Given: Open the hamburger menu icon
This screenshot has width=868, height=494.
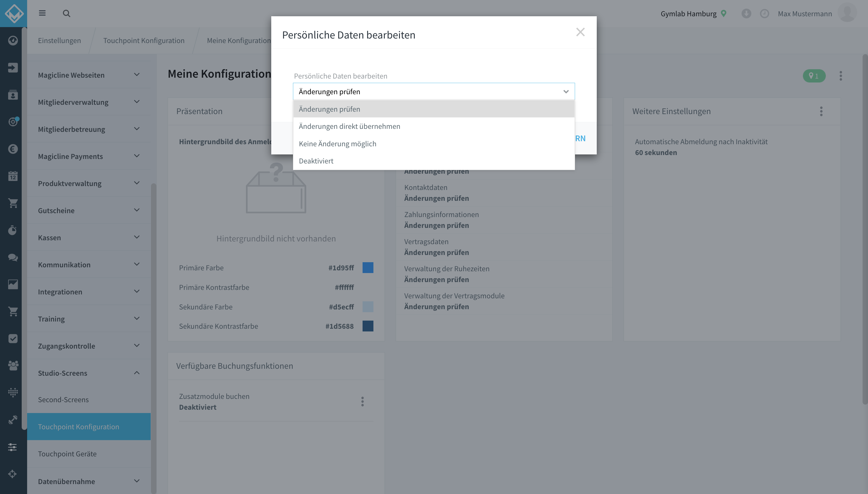Looking at the screenshot, I should pos(42,13).
